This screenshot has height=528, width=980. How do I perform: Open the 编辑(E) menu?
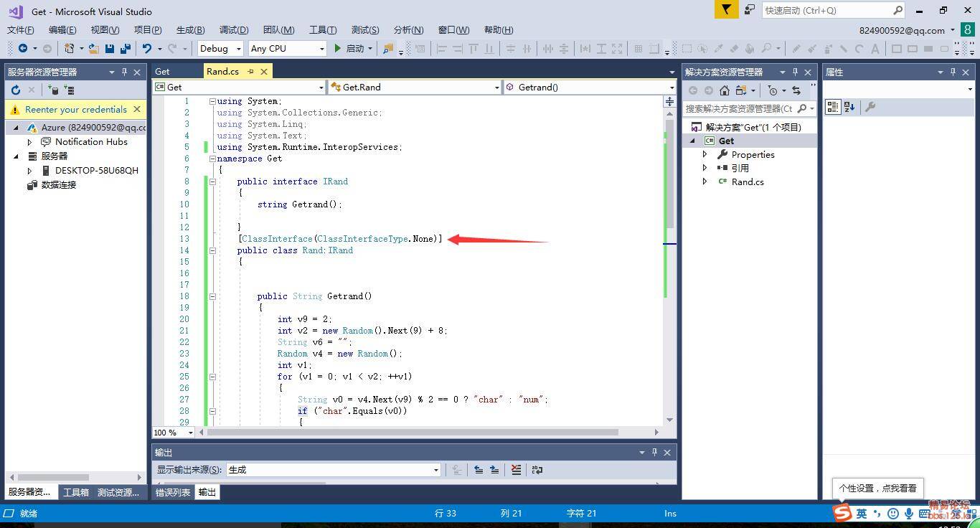[62, 29]
